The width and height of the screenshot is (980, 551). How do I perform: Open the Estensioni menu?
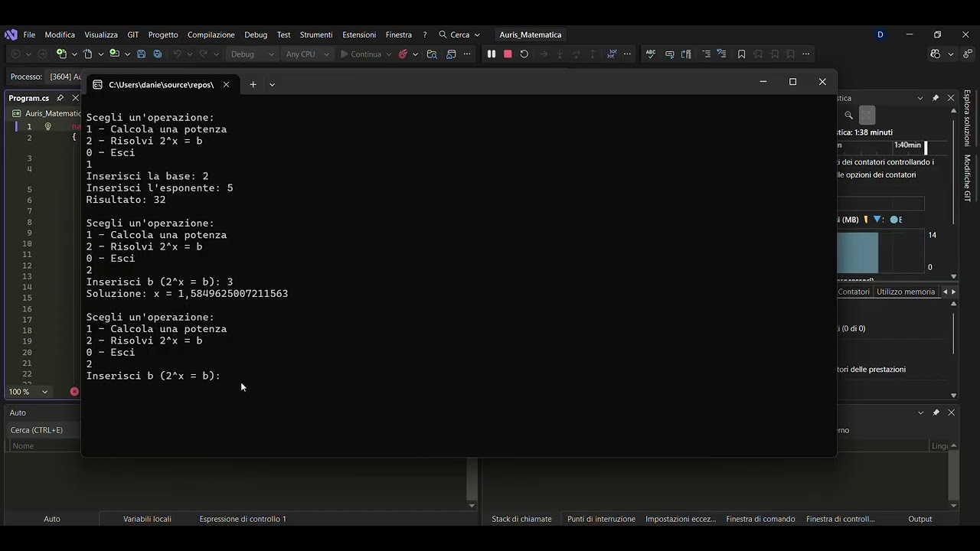(359, 34)
